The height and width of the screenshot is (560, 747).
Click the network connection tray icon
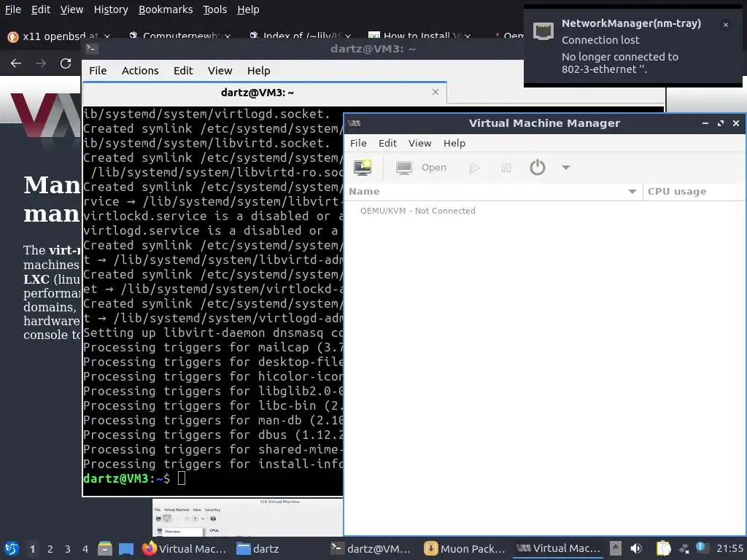pyautogui.click(x=684, y=548)
